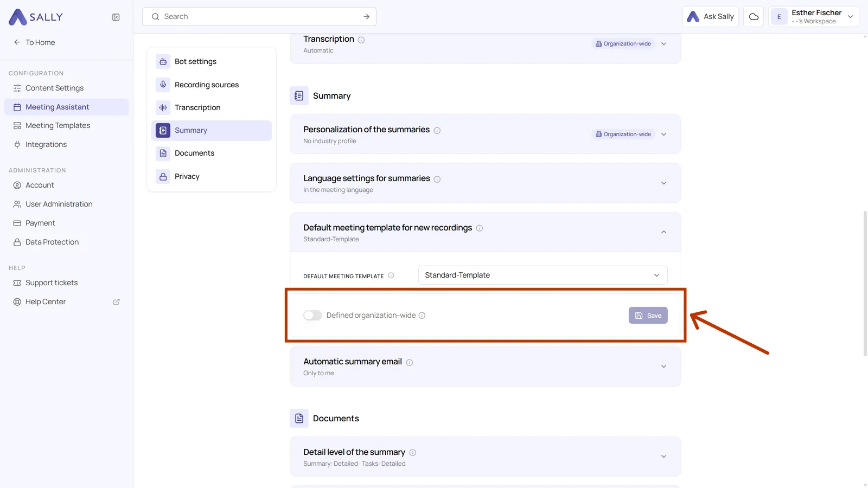The height and width of the screenshot is (488, 868).
Task: Click Organization-wide badge in Transcription row
Action: (623, 44)
